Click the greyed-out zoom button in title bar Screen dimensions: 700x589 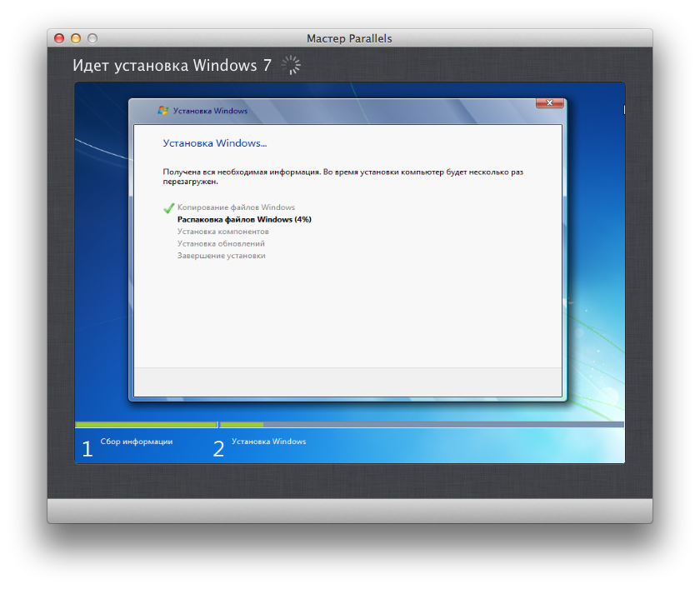tap(92, 38)
